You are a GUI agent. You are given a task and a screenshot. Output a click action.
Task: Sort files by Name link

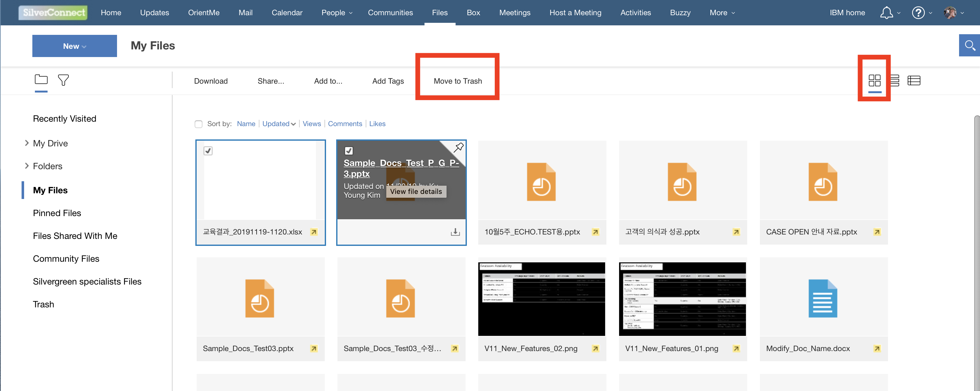click(x=246, y=124)
